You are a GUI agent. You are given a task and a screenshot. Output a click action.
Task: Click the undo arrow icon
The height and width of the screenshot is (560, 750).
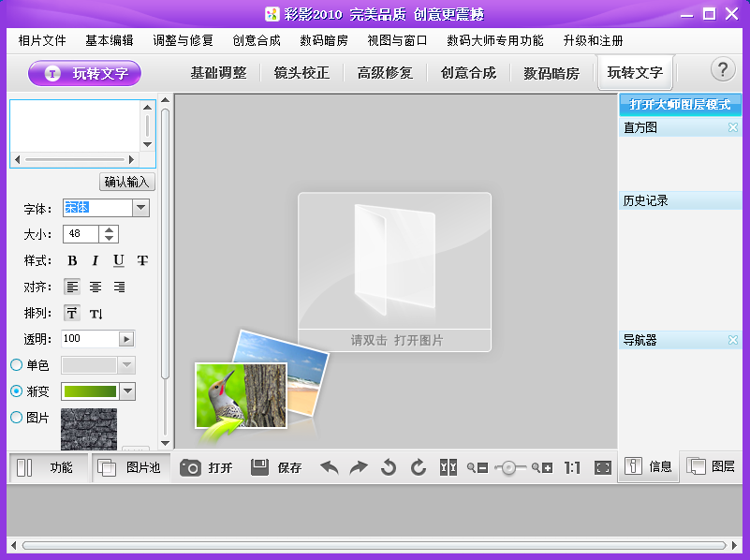coord(330,467)
